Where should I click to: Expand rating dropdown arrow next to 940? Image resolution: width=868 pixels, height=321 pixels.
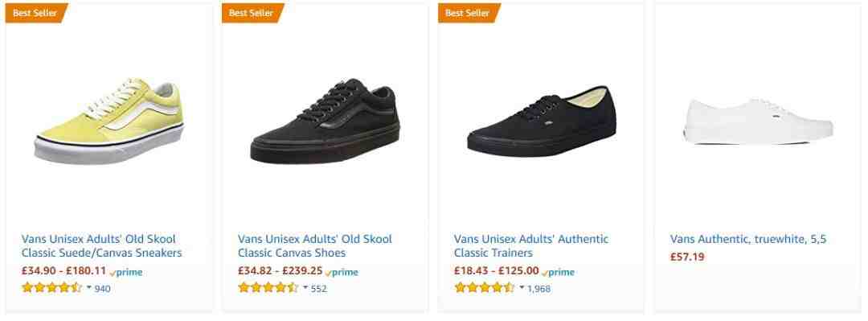88,288
